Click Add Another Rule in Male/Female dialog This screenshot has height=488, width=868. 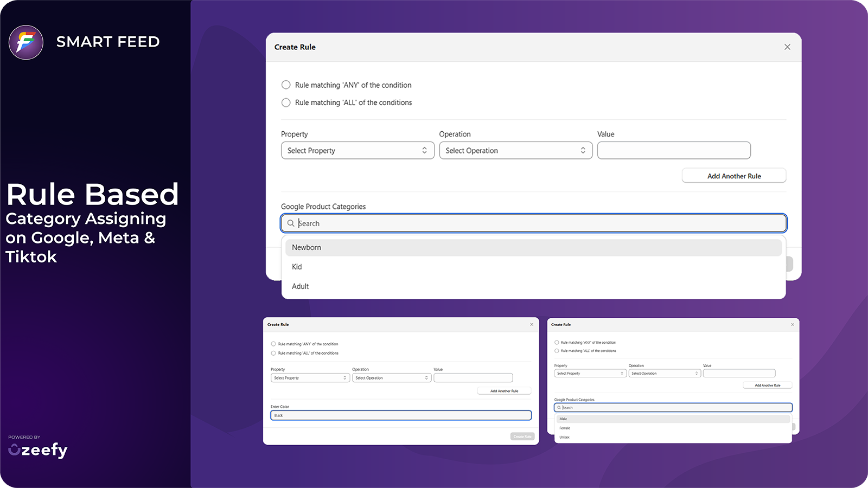768,385
